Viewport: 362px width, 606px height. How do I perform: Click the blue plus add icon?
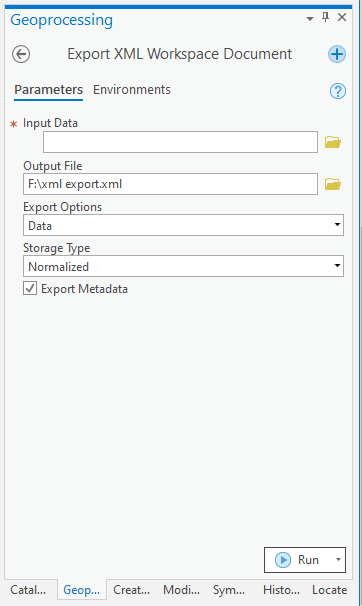(337, 54)
